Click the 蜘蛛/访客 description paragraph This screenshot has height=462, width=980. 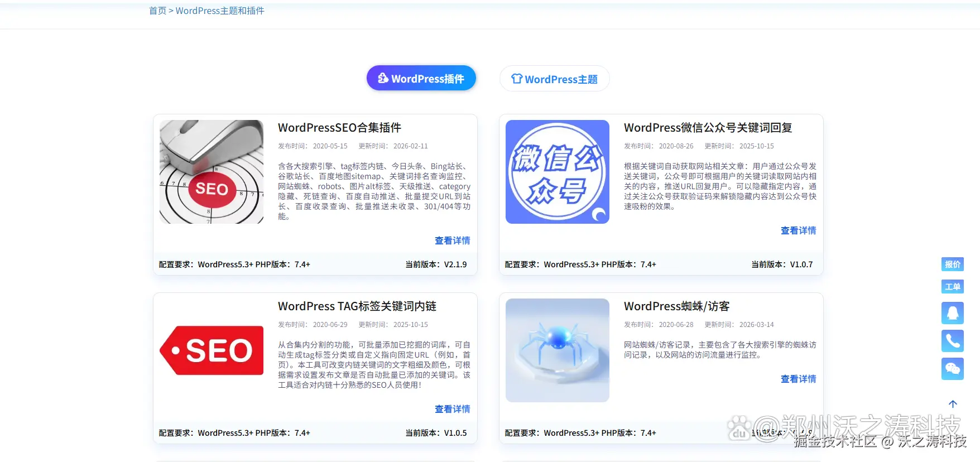click(x=720, y=350)
